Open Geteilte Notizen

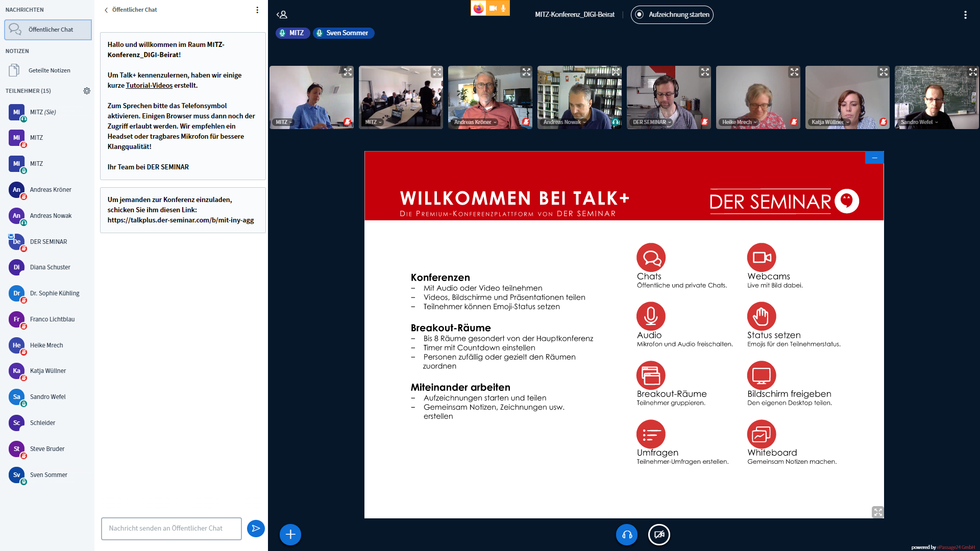pyautogui.click(x=48, y=70)
